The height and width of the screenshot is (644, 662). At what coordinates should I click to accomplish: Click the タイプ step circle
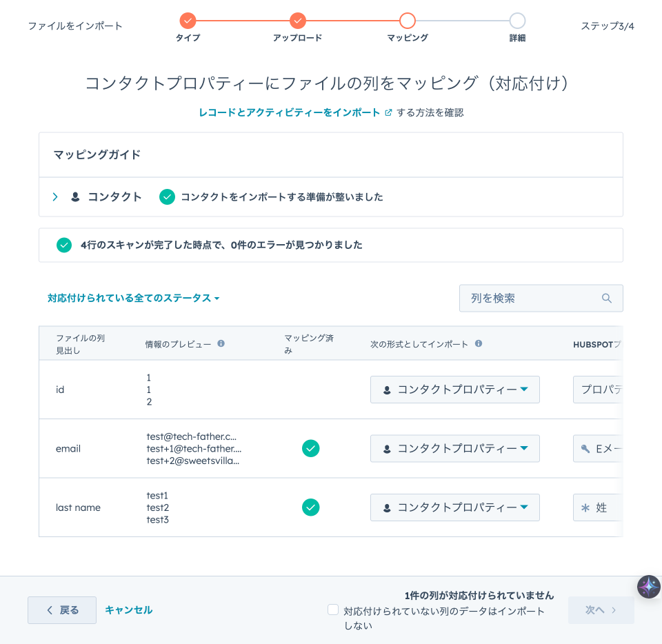point(188,20)
